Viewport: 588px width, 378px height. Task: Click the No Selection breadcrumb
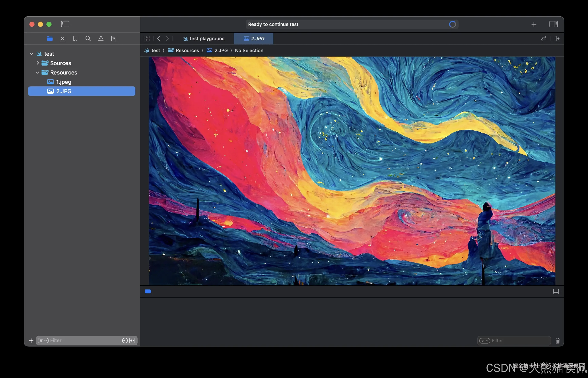249,50
